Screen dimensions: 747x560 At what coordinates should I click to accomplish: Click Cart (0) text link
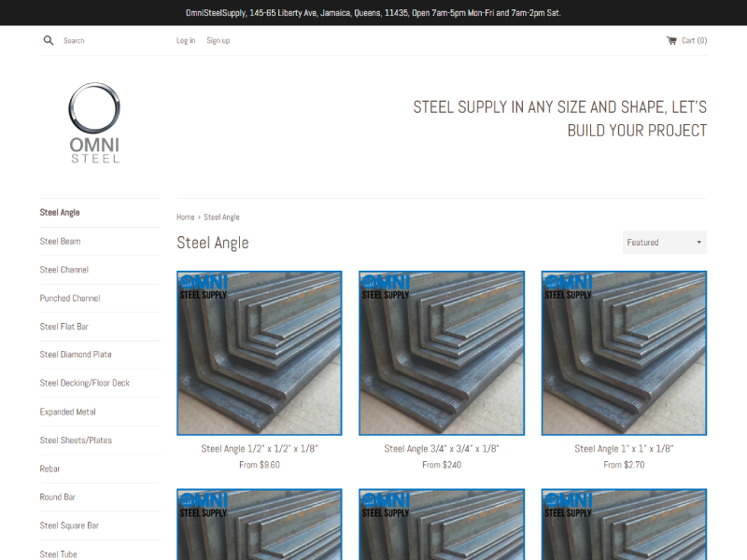coord(694,40)
